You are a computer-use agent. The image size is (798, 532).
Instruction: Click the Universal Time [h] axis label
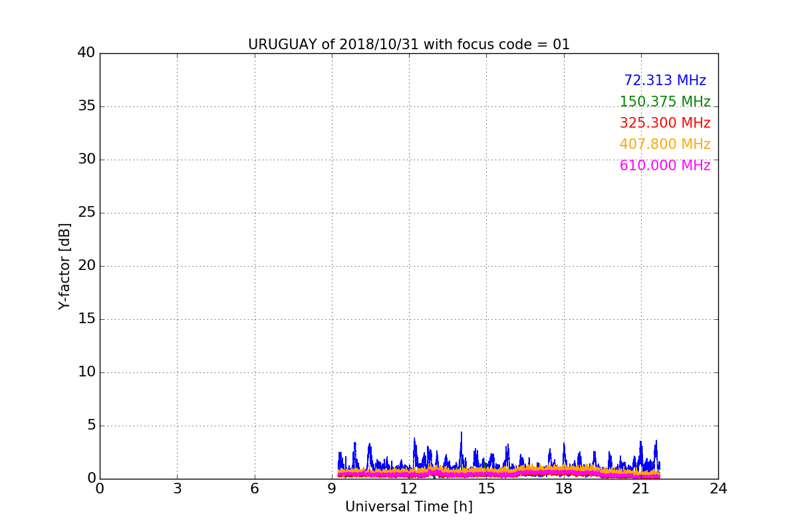tap(409, 507)
